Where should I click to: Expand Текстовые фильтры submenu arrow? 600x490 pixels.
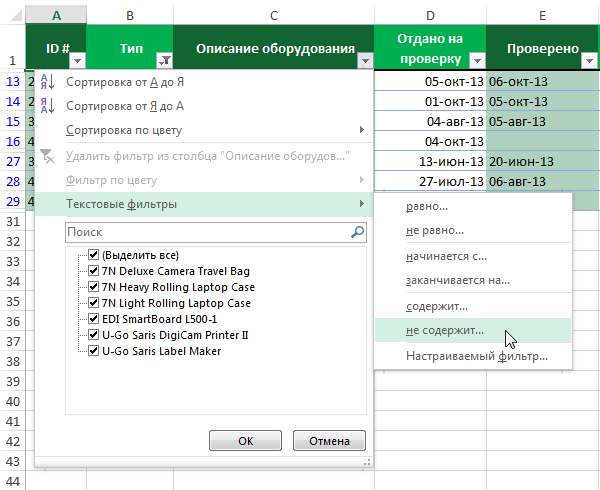point(362,203)
